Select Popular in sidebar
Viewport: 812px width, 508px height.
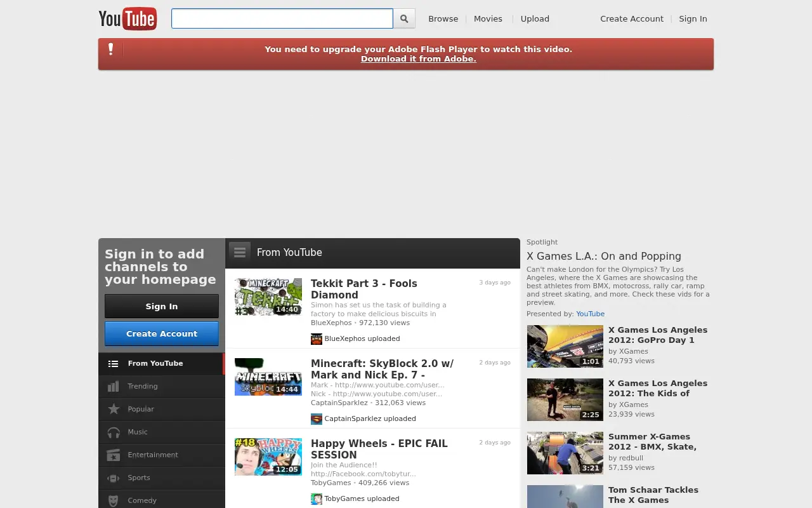click(161, 410)
